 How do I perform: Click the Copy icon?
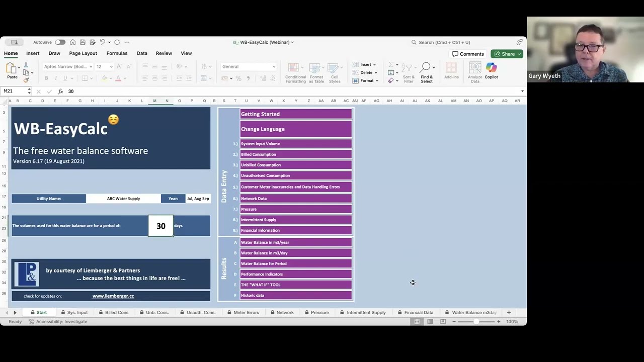coord(26,73)
